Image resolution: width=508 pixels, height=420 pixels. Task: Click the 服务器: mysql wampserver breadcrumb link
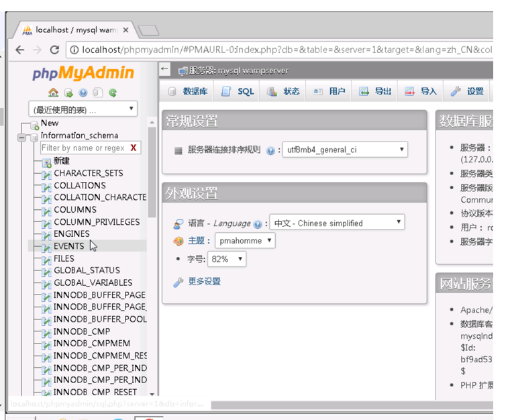(238, 70)
